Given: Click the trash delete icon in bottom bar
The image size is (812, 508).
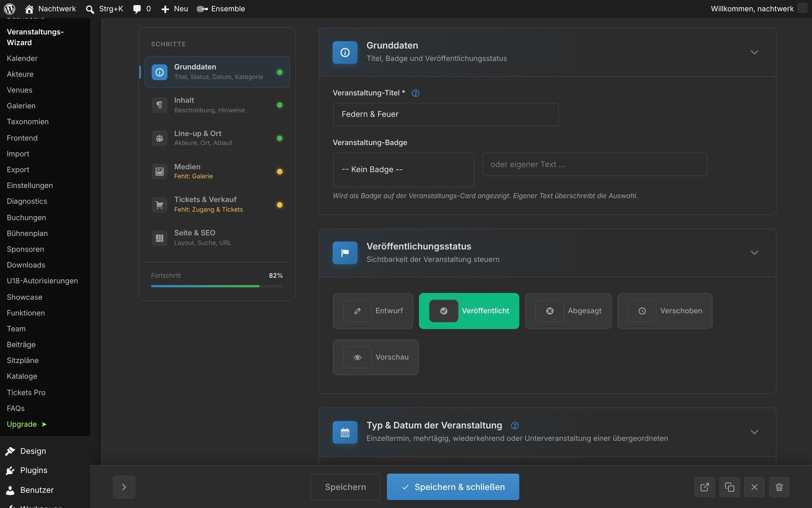Looking at the screenshot, I should click(779, 487).
